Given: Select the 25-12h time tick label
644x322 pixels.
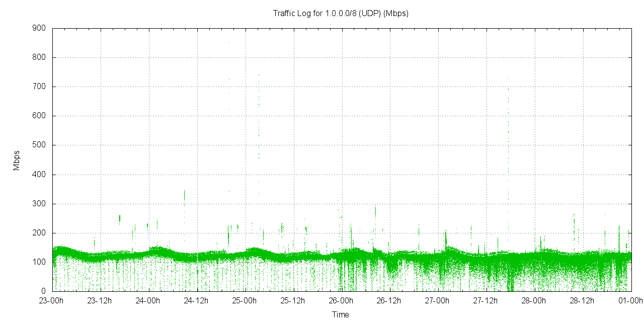Looking at the screenshot, I should [x=292, y=301].
